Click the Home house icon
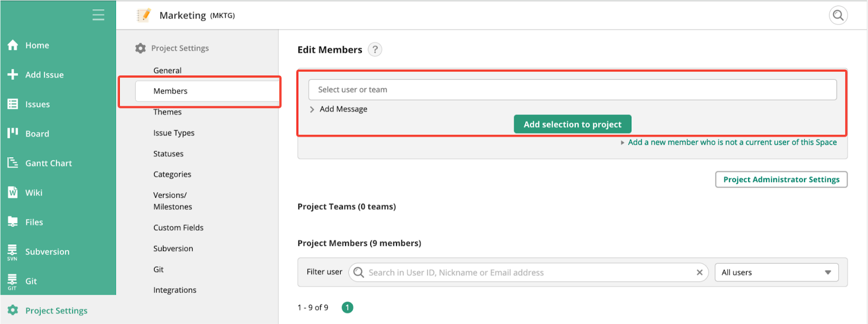 13,46
